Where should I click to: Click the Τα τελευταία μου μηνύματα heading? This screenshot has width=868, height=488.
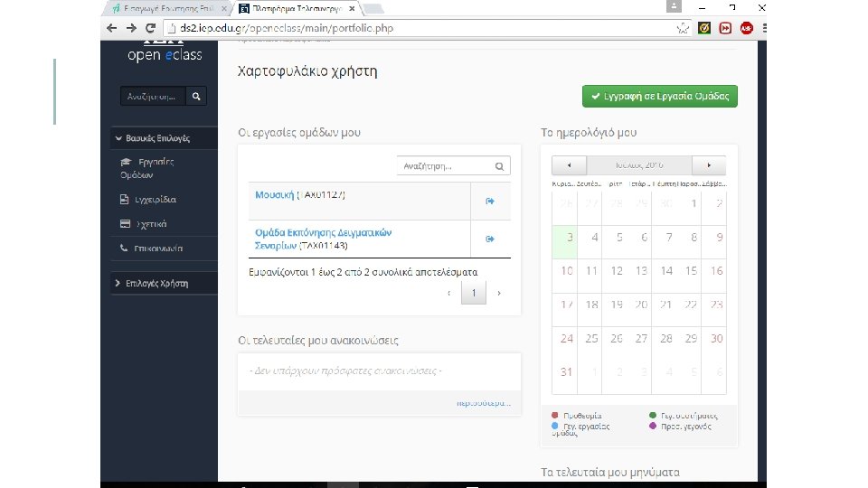point(610,472)
